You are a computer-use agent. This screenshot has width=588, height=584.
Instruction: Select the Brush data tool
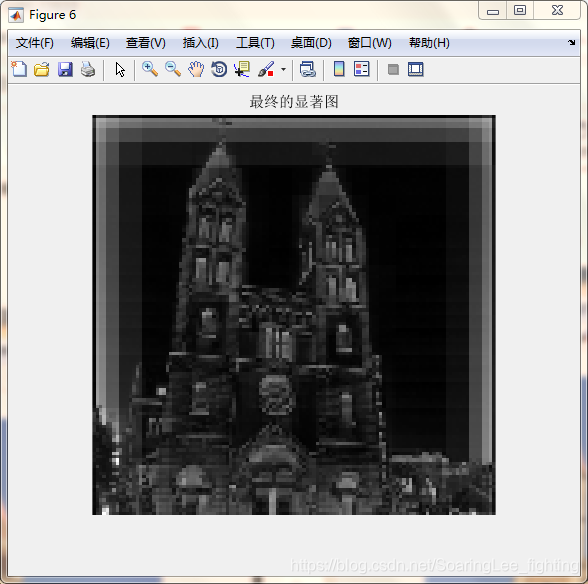266,70
